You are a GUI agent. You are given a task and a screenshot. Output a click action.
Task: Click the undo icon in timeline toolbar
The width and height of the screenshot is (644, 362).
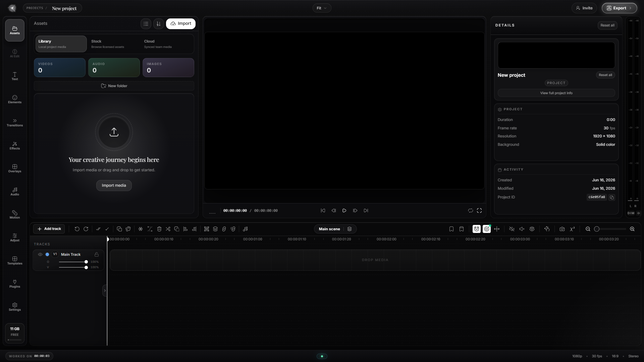pos(77,229)
